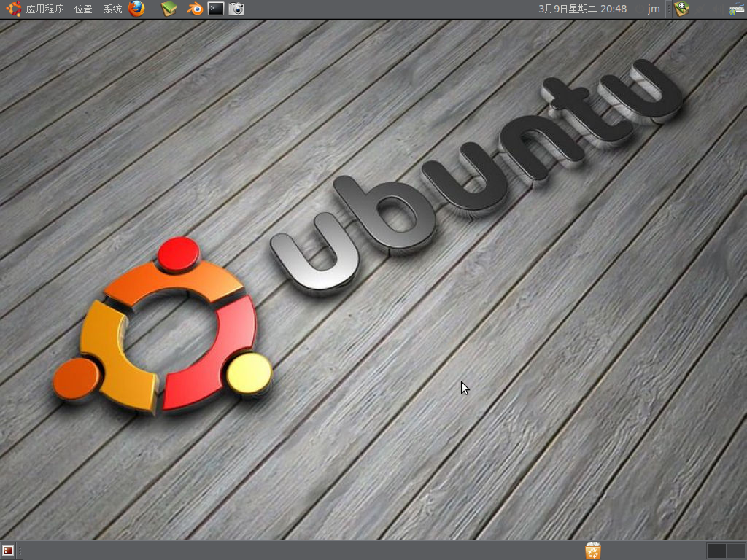Launch Firefox from the top panel
The image size is (747, 560).
pos(136,9)
